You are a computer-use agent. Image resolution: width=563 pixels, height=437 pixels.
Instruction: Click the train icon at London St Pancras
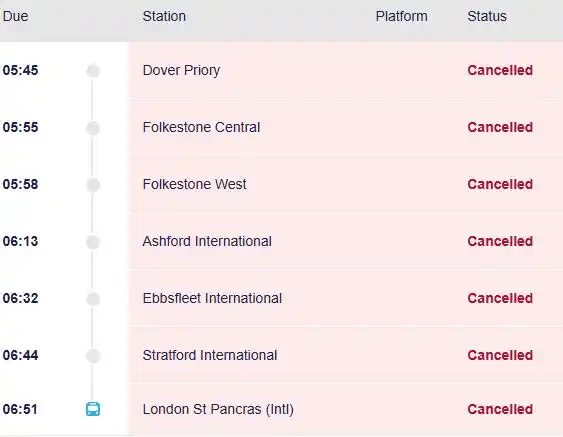click(x=93, y=409)
